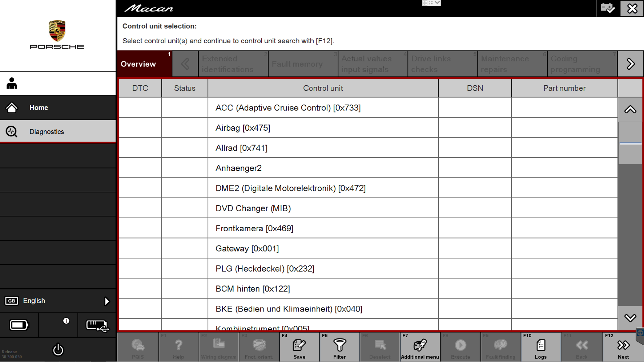Image resolution: width=644 pixels, height=362 pixels.
Task: Expand the English language selector arrow
Action: pos(106,301)
